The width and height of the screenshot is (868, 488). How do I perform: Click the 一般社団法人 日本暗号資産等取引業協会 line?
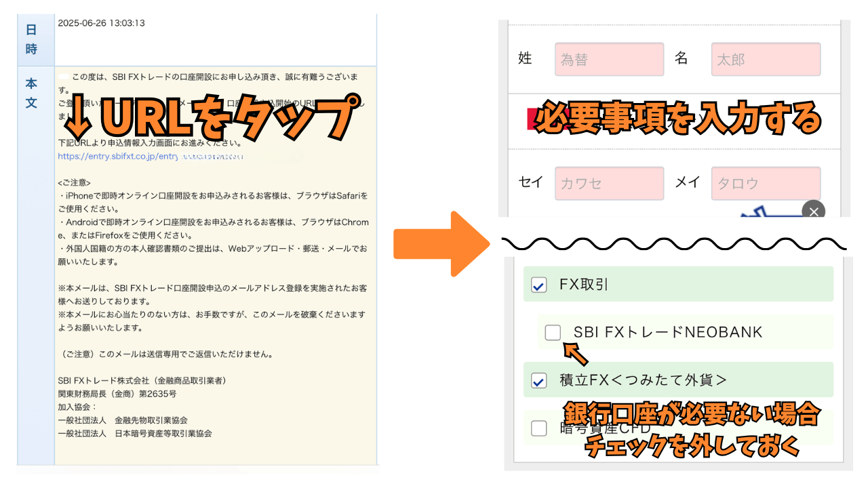(x=135, y=433)
